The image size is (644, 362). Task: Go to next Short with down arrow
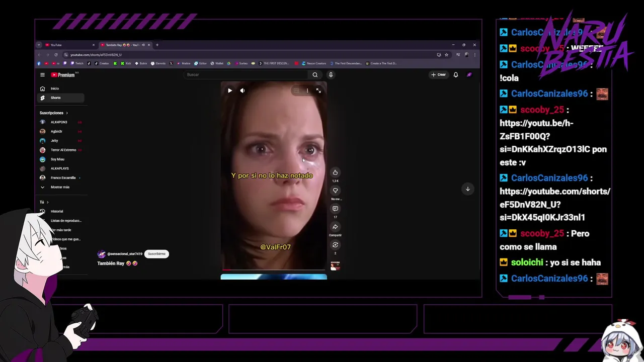pos(467,189)
